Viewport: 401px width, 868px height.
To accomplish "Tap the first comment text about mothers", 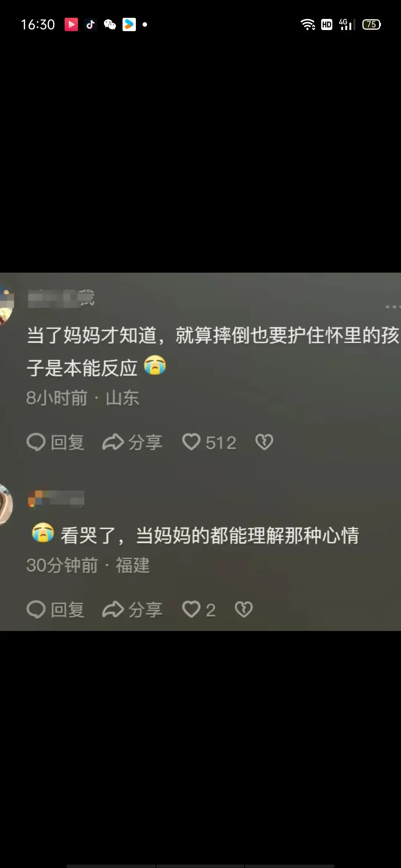I will pos(213,351).
